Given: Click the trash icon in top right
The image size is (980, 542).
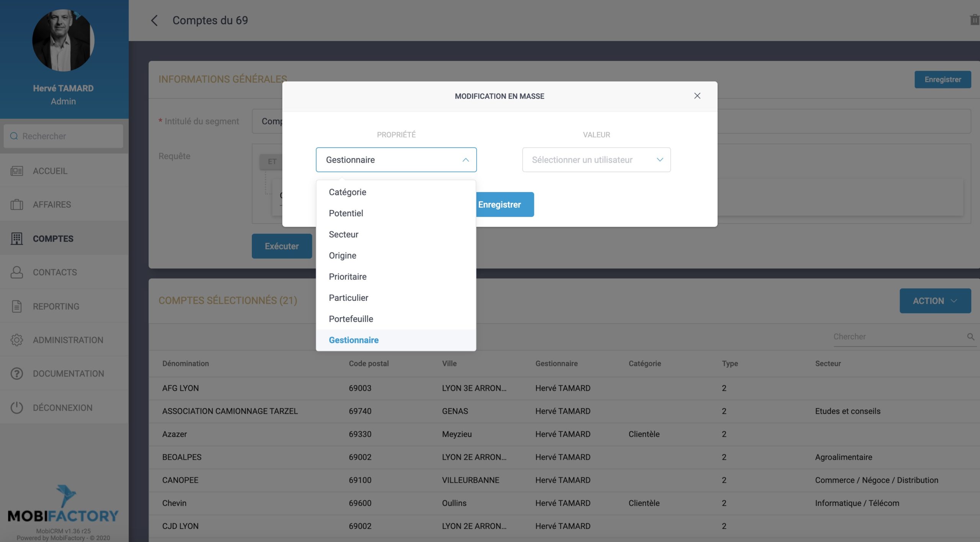Looking at the screenshot, I should 974,20.
